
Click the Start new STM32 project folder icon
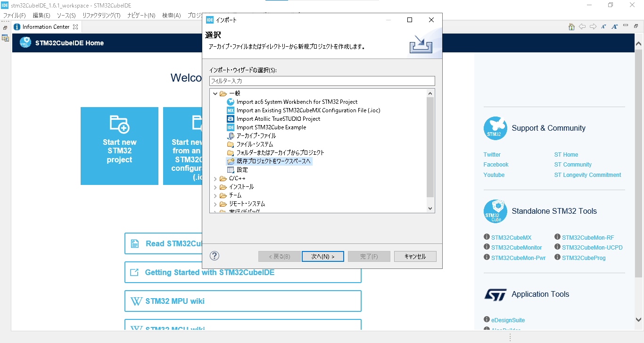coord(119,124)
